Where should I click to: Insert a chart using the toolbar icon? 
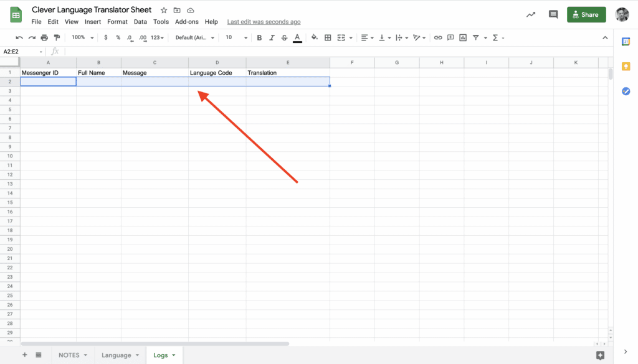[x=463, y=38]
